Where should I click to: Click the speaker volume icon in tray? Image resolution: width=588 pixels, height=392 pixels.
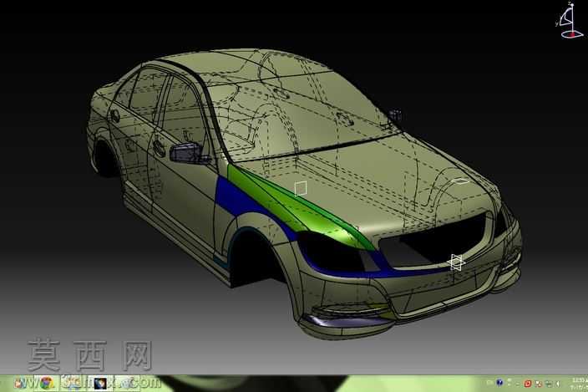coord(559,384)
